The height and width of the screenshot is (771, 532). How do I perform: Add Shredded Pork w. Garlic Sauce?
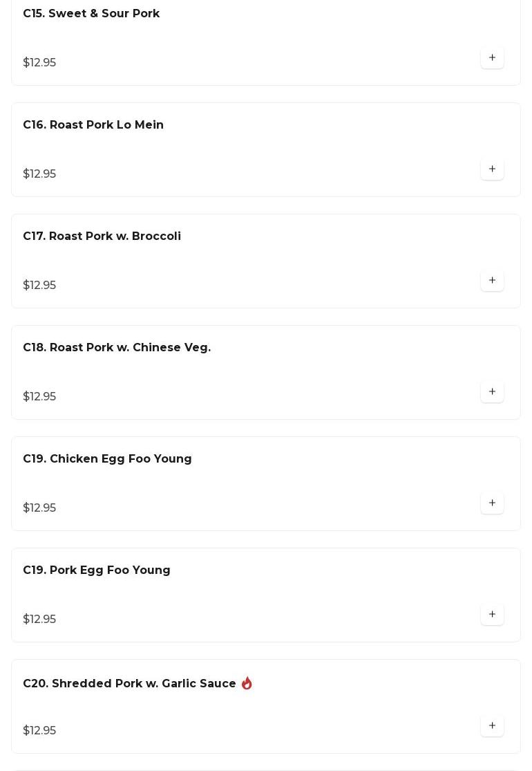pyautogui.click(x=492, y=725)
